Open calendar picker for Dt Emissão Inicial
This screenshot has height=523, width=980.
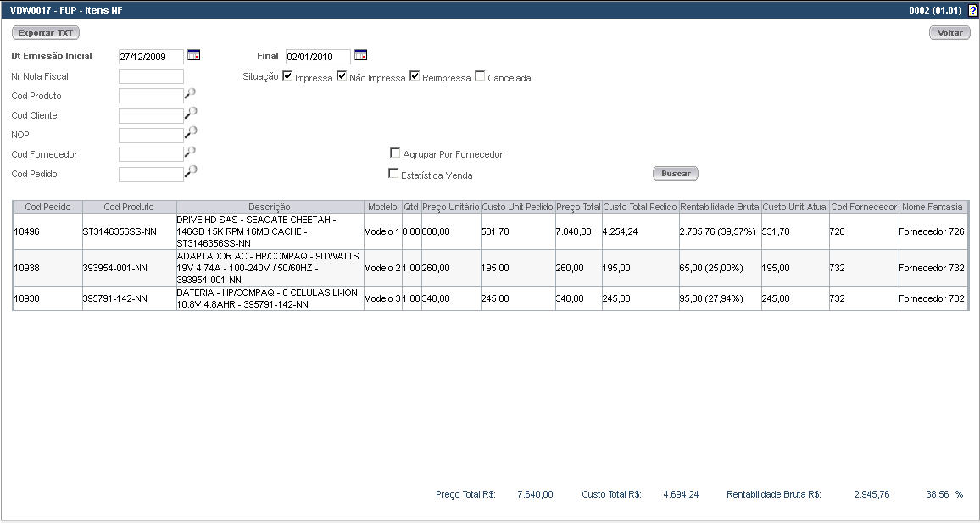click(x=193, y=56)
